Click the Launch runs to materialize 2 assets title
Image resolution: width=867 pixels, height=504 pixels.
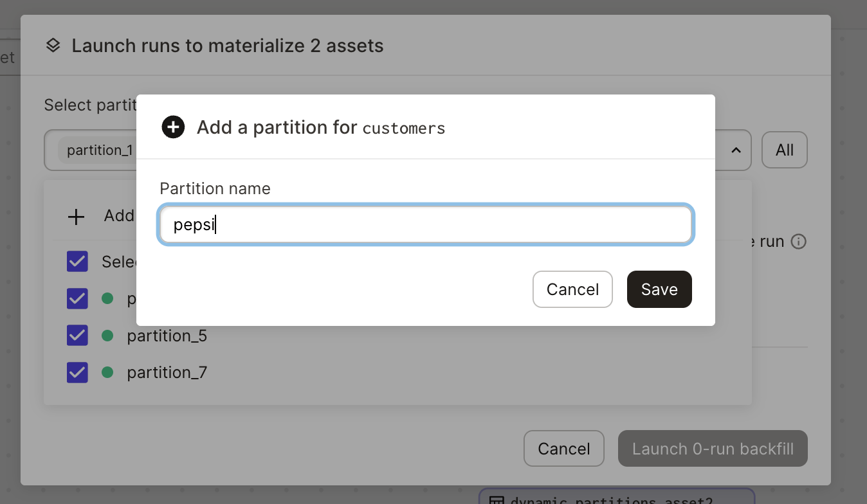[228, 46]
